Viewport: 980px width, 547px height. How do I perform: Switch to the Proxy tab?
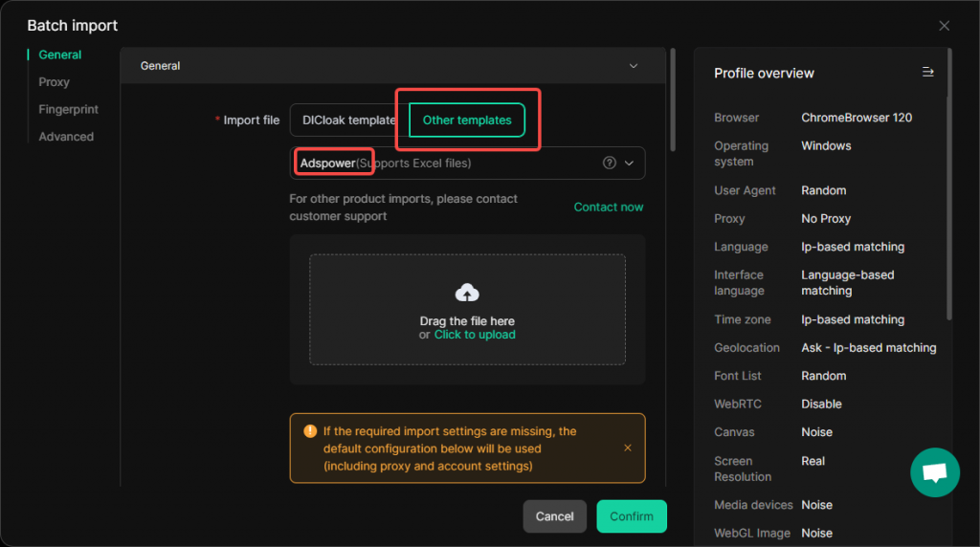click(x=54, y=82)
